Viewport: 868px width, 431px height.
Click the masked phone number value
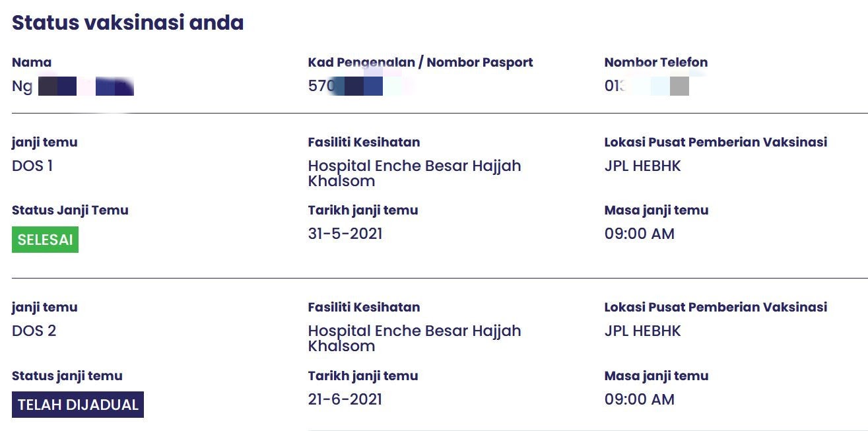click(x=647, y=86)
